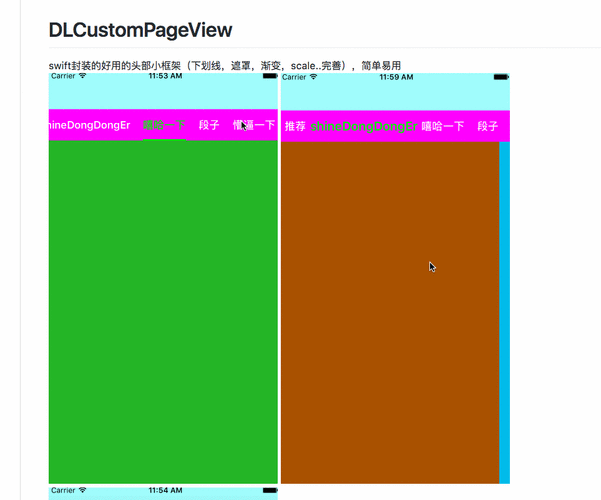Select the 嘻哈一下 tab in right demo
Viewport: 601px width, 500px height.
443,126
